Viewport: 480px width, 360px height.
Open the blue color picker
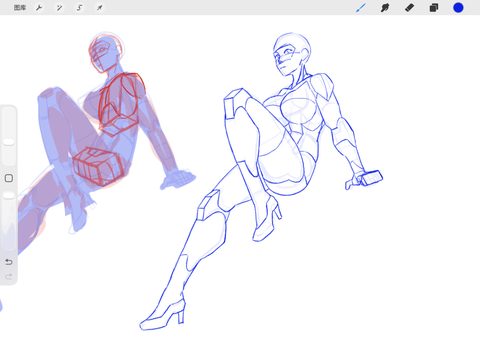tap(458, 8)
